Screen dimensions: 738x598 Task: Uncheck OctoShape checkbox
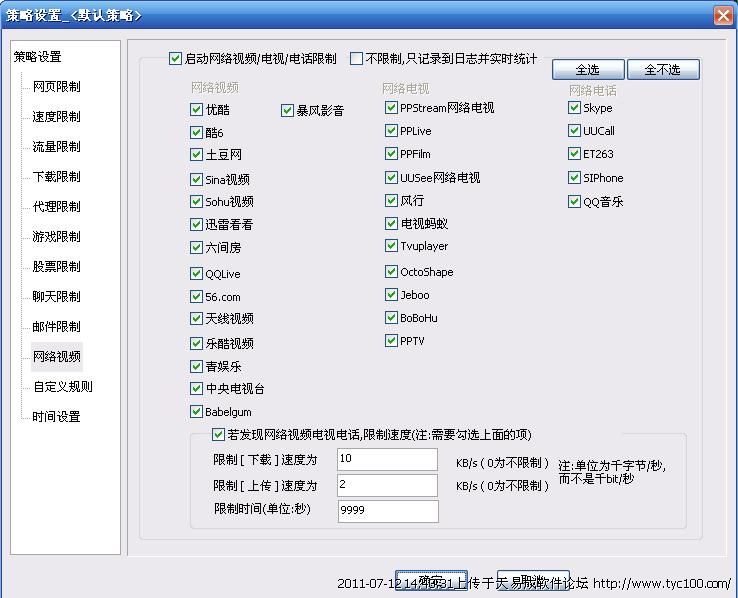click(x=391, y=272)
